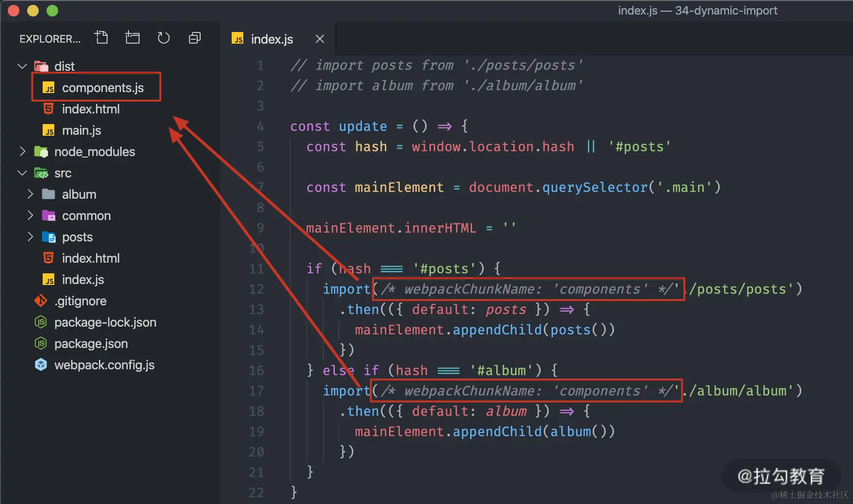This screenshot has width=853, height=504.
Task: Click the node_modules folder icon
Action: [41, 152]
